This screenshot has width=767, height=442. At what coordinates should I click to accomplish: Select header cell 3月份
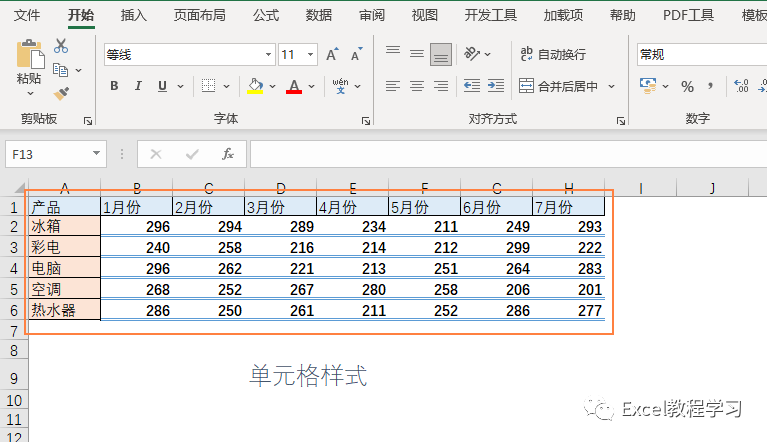280,207
